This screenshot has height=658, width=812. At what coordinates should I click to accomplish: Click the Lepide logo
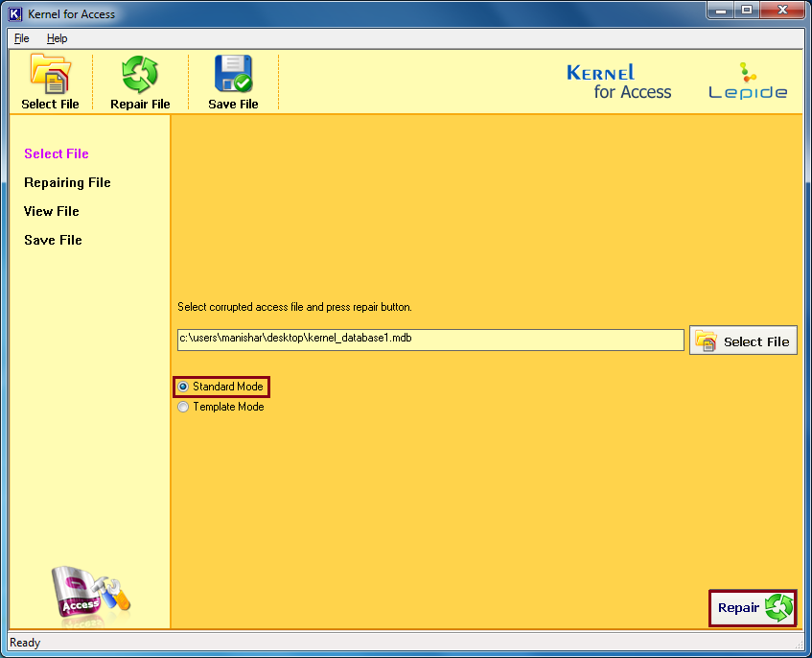pyautogui.click(x=748, y=81)
